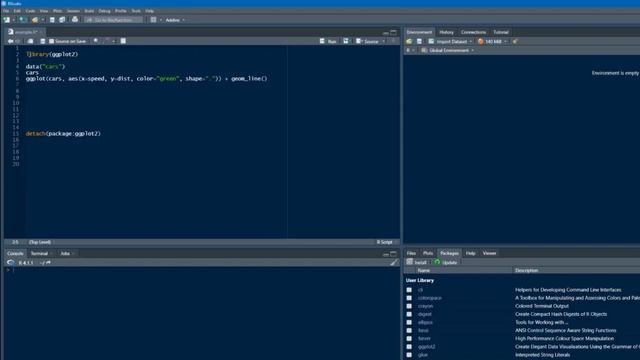Show editor in new window icon
Image resolution: width=640 pixels, height=360 pixels.
tap(30, 41)
